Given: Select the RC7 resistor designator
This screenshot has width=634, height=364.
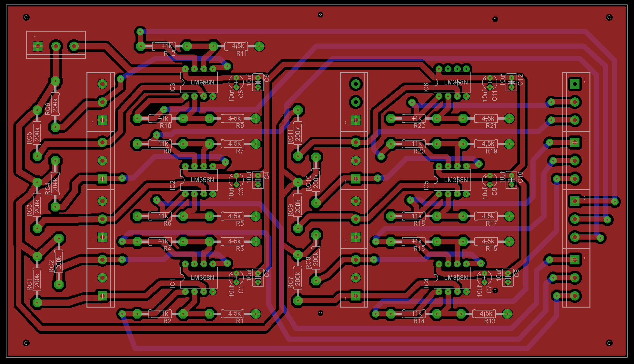Looking at the screenshot, I should click(290, 282).
